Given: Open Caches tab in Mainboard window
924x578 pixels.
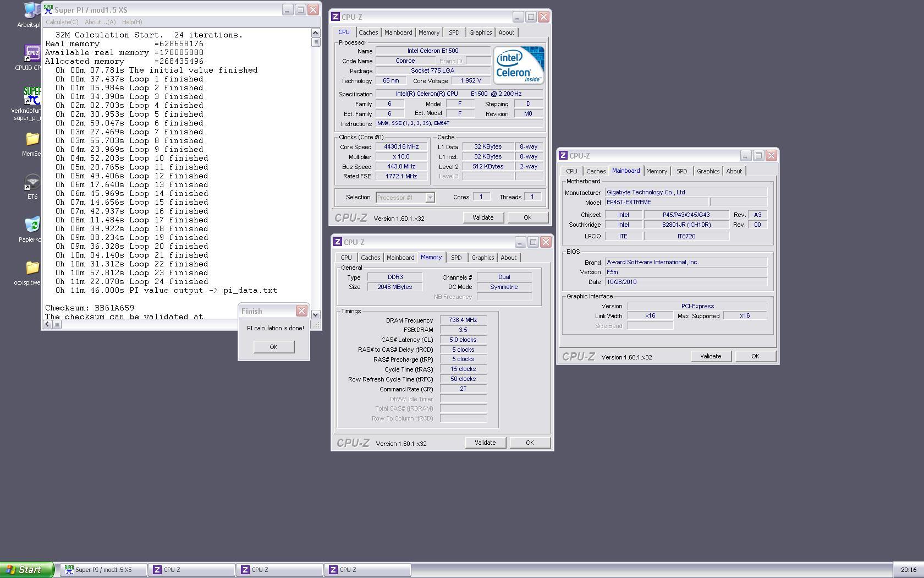Looking at the screenshot, I should point(596,171).
